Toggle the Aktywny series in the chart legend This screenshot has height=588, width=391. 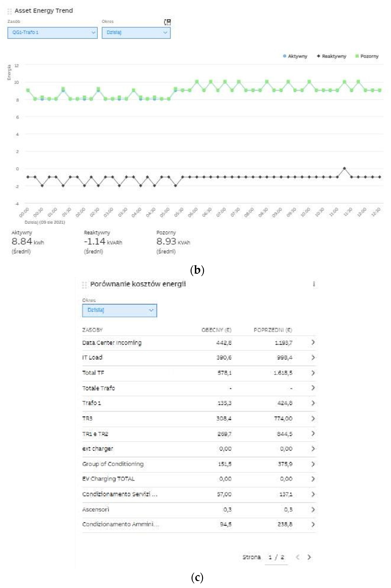pos(295,56)
